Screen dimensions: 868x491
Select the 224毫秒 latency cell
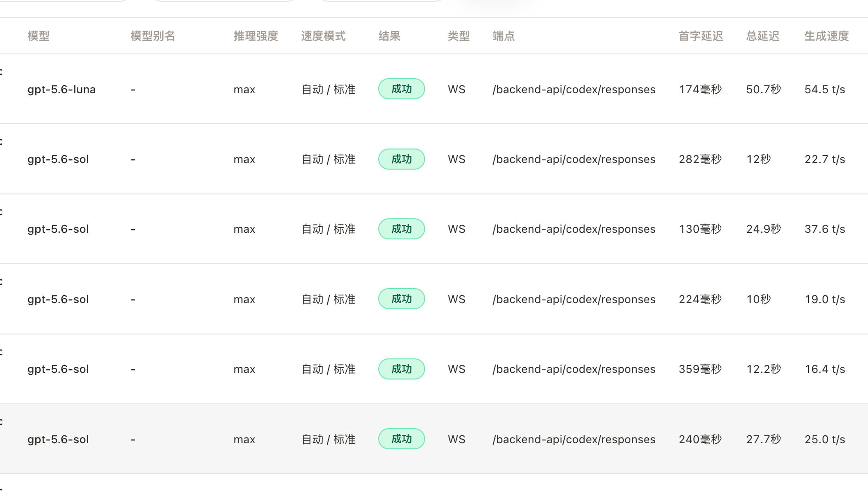[700, 299]
